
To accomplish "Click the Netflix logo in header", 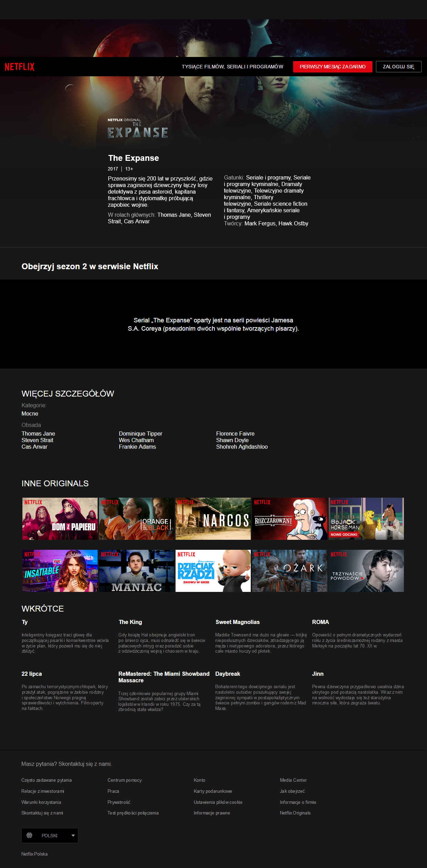I will click(x=20, y=67).
